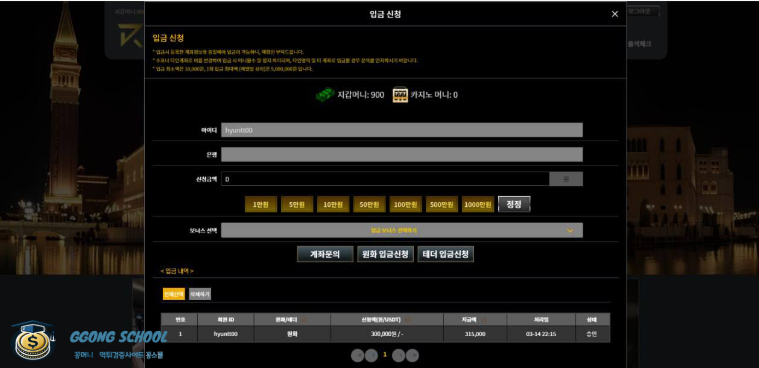
Task: Add 5만원 to the deposit amount
Action: point(297,204)
